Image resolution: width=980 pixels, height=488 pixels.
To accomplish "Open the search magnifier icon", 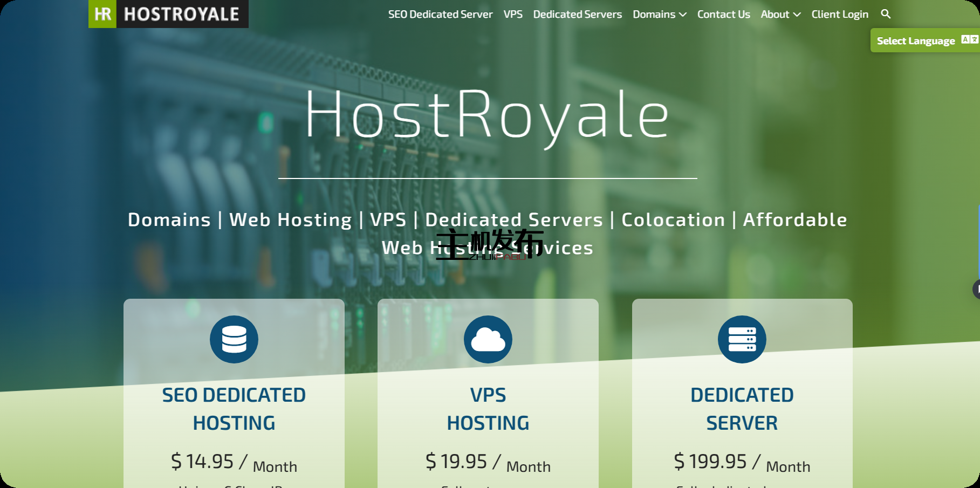I will (886, 14).
